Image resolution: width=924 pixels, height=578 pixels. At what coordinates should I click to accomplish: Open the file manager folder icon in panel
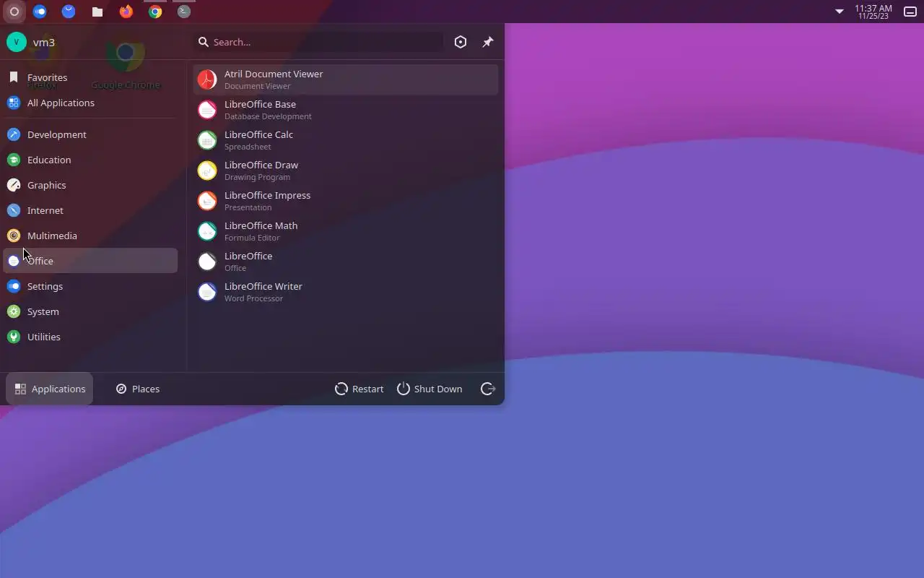97,12
